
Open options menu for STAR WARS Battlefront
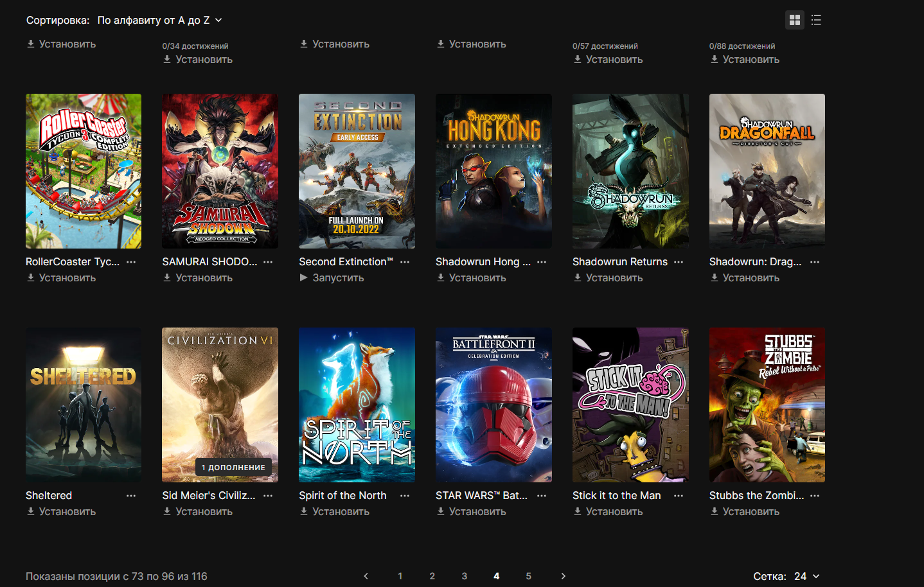coord(542,496)
